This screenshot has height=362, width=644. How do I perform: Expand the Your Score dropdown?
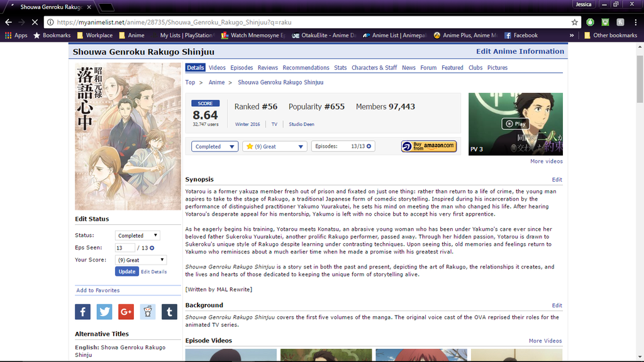(x=141, y=260)
